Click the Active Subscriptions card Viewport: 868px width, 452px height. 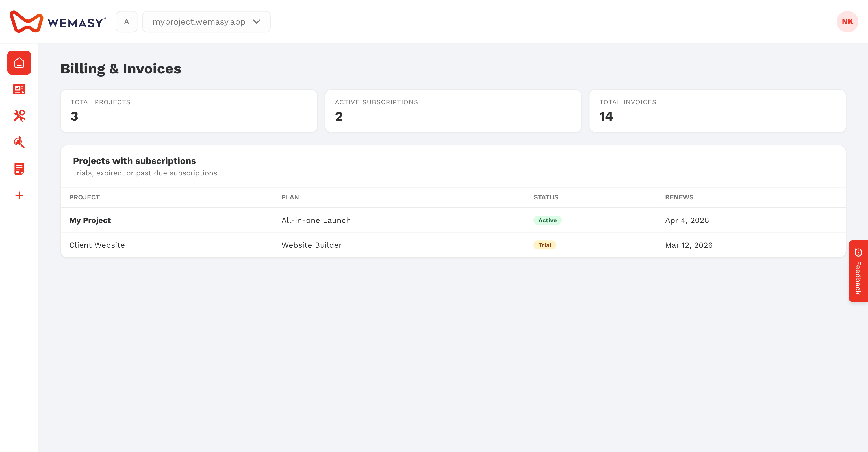click(x=453, y=111)
